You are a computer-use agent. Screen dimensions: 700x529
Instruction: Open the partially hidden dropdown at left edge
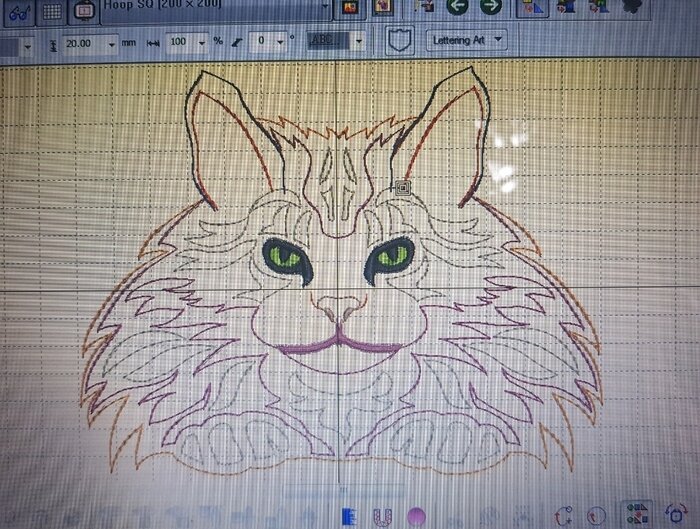tap(28, 46)
